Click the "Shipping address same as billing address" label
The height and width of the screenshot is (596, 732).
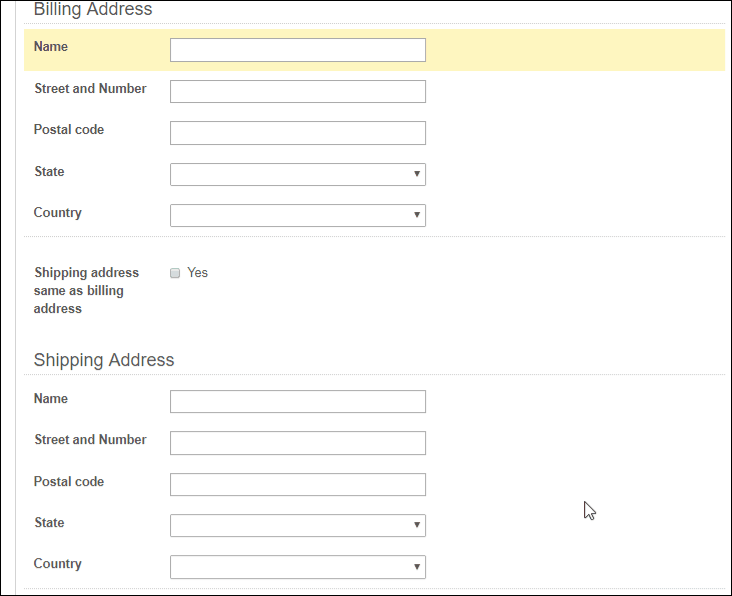(x=86, y=290)
